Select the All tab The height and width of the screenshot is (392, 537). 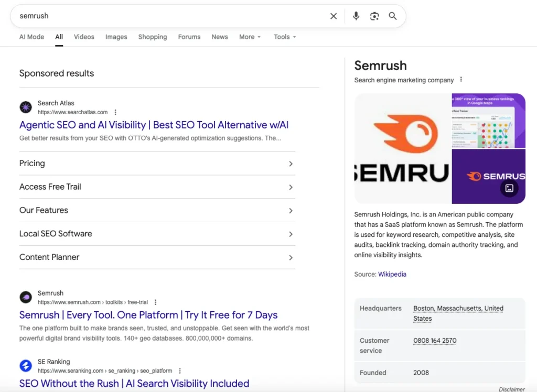click(x=59, y=37)
